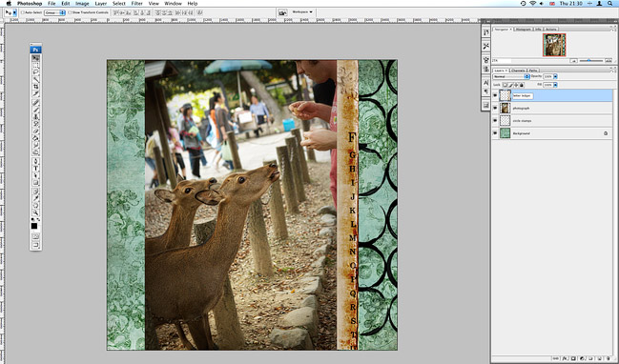This screenshot has width=619, height=364.
Task: Open the Filter menu
Action: point(136,4)
